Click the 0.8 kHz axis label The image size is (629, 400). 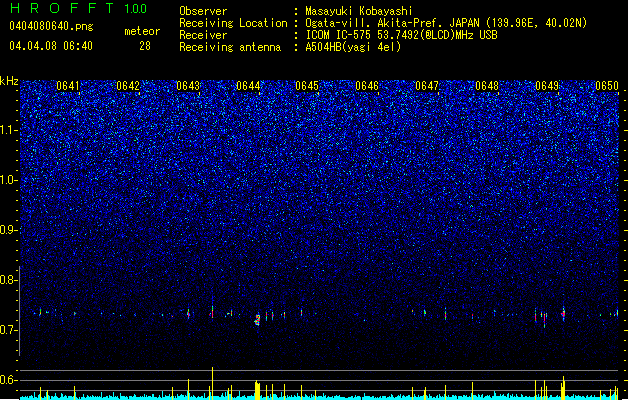(x=8, y=280)
